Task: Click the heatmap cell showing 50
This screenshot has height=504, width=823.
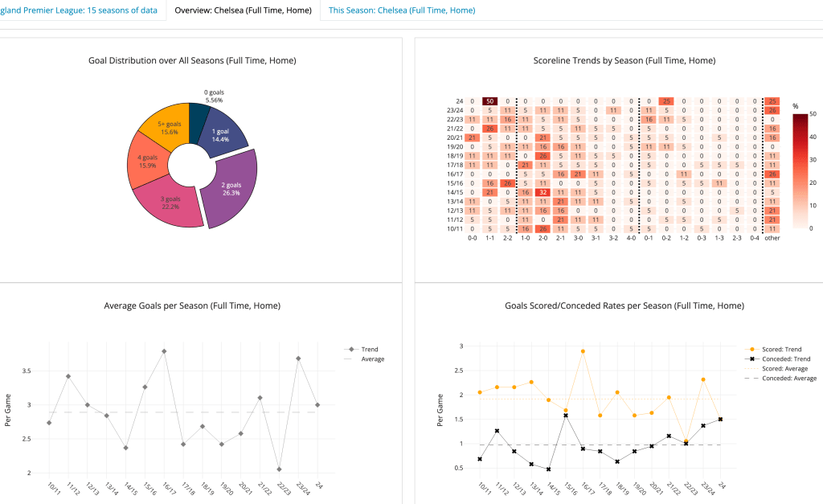Action: pos(489,100)
